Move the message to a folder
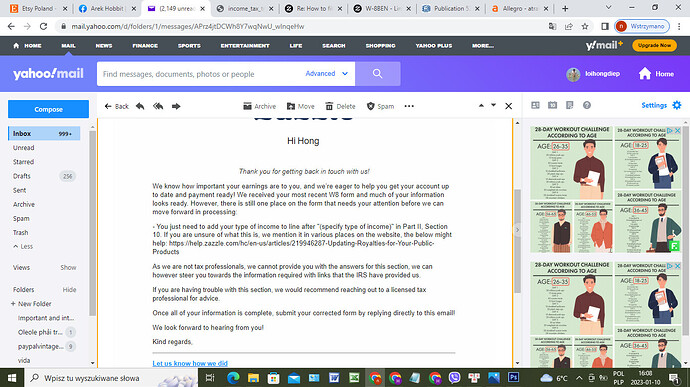Screen dimensions: 690x387 [301, 106]
